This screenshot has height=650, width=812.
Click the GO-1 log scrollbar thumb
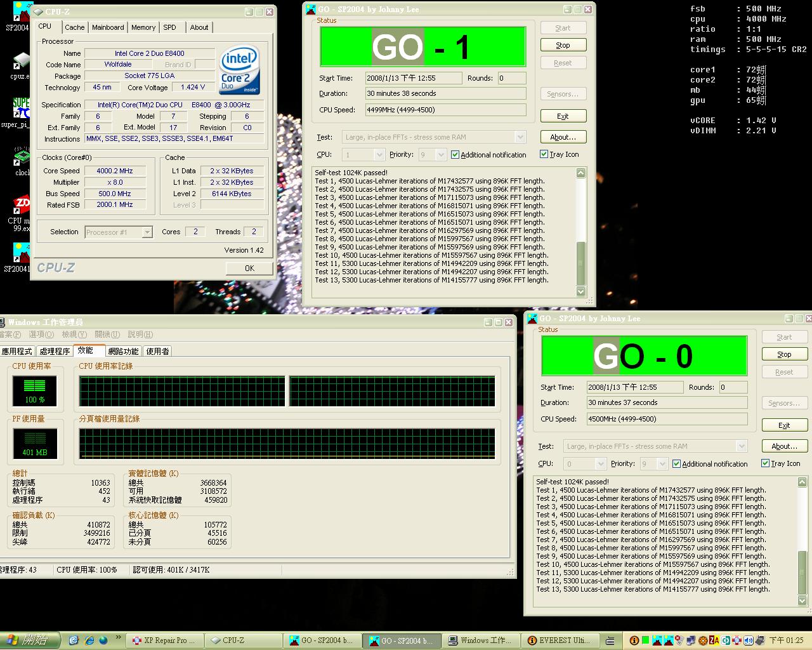coord(581,263)
